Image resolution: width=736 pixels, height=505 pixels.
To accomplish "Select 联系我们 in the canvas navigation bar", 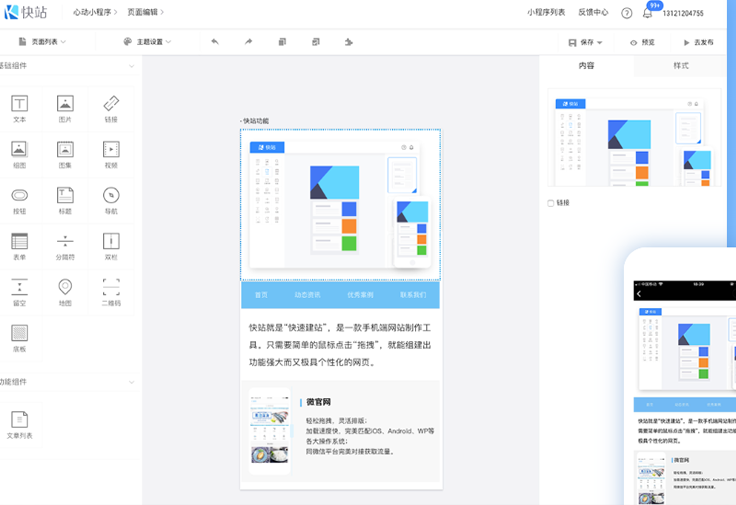I will point(413,295).
